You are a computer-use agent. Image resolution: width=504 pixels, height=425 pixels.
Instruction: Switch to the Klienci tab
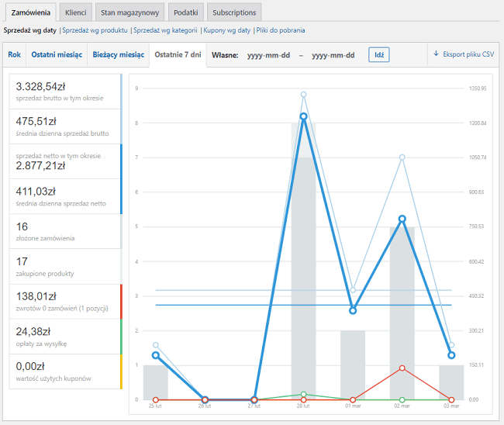[x=75, y=12]
